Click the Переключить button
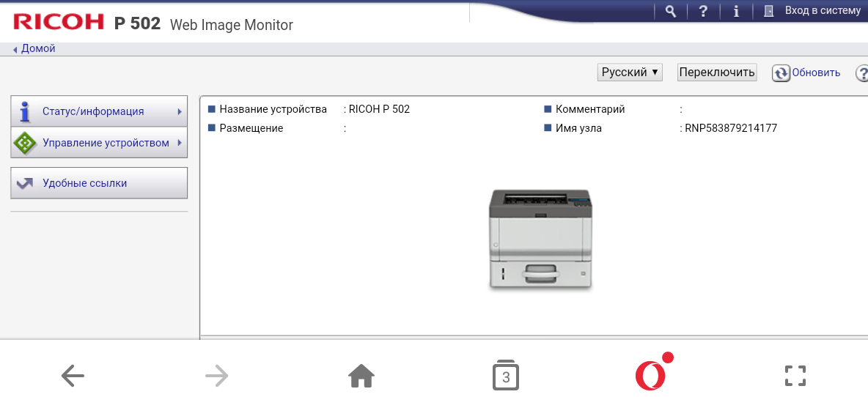 [717, 72]
